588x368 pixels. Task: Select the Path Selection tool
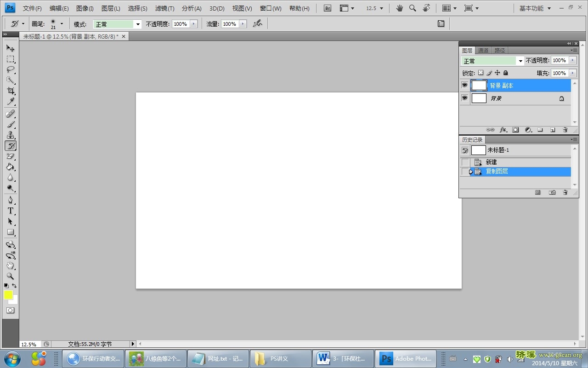click(10, 221)
